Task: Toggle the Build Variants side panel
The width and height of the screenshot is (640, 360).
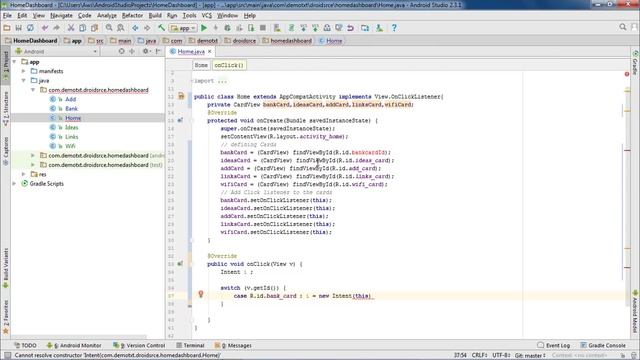Action: pyautogui.click(x=5, y=268)
